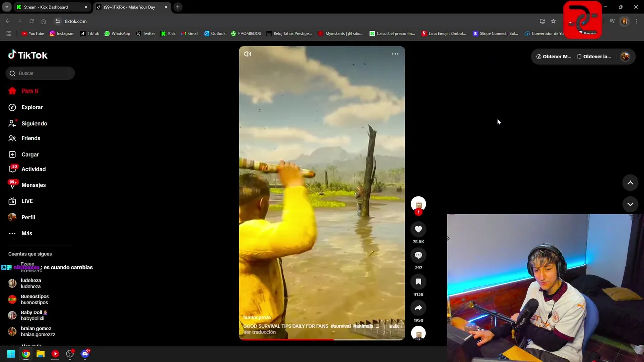Bookmark this page with star icon

coord(553,21)
